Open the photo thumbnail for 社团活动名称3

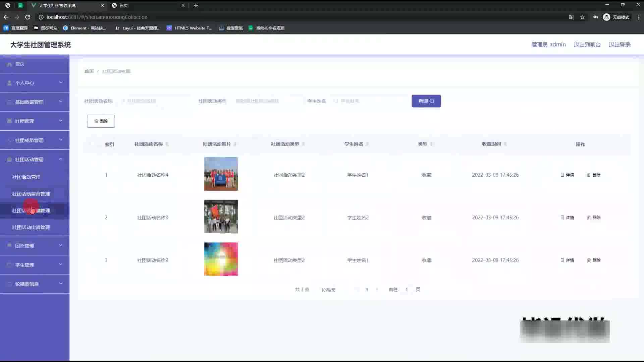pos(221,217)
